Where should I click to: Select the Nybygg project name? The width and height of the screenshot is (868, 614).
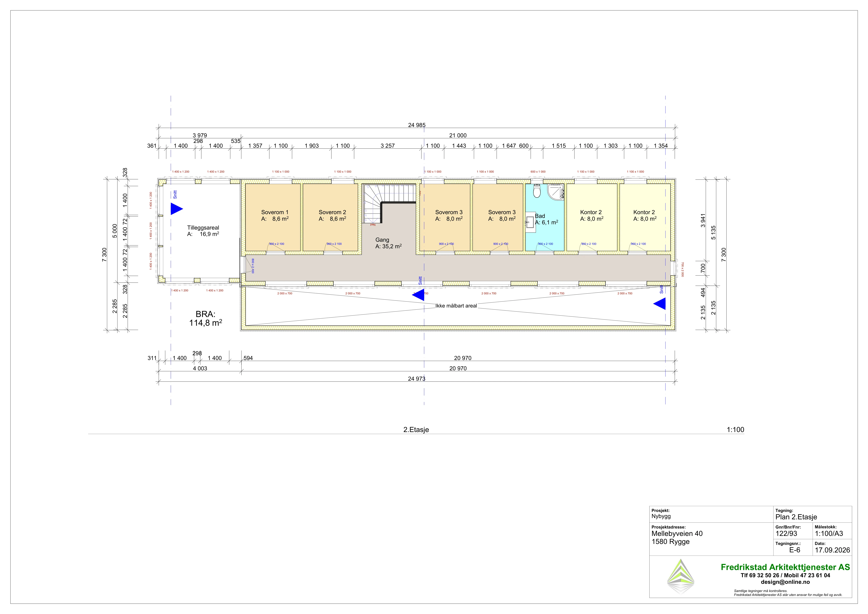coord(661,517)
